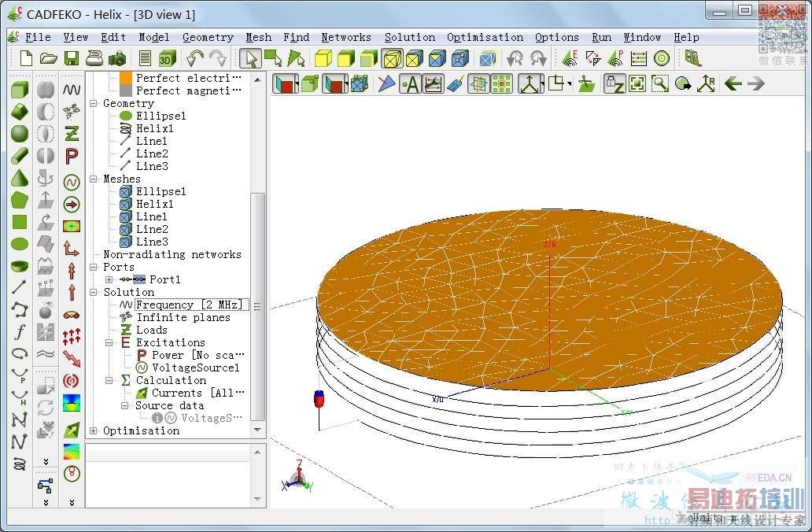Open the File menu
The height and width of the screenshot is (532, 812).
click(x=39, y=37)
